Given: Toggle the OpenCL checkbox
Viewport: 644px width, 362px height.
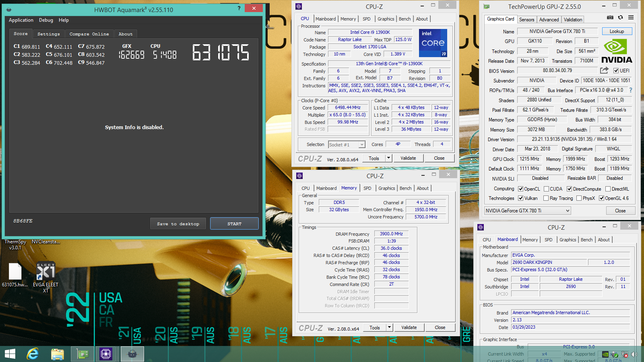Looking at the screenshot, I should (x=520, y=189).
